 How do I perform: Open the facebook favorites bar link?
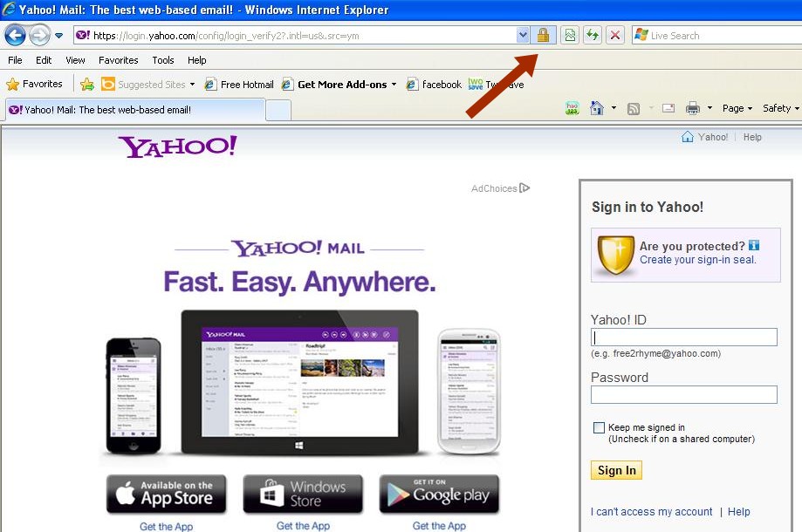click(434, 85)
